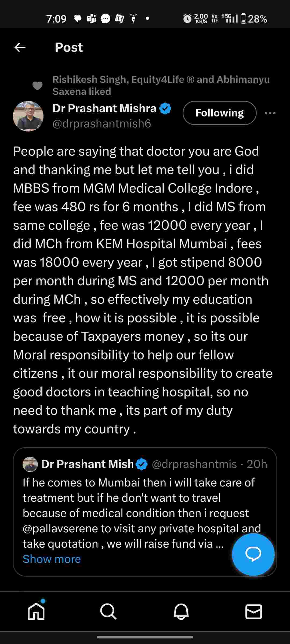Open the three-dot post options menu

coord(270,113)
